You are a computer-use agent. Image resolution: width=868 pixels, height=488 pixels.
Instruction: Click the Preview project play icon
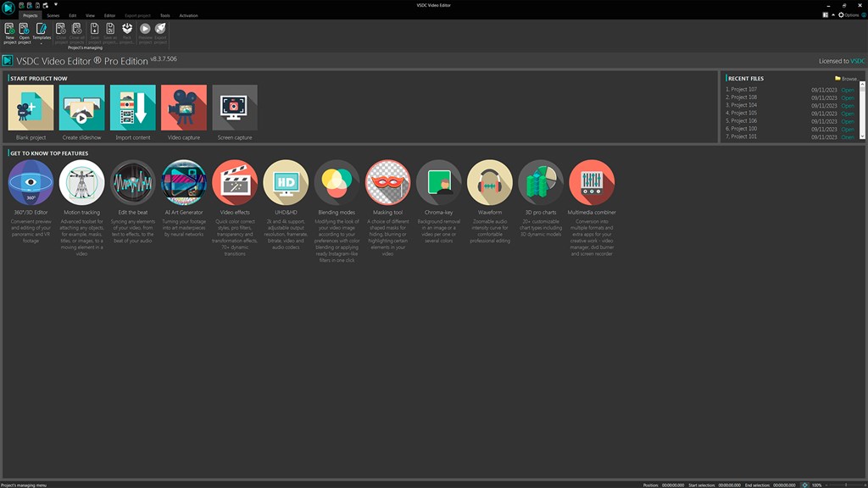[145, 33]
